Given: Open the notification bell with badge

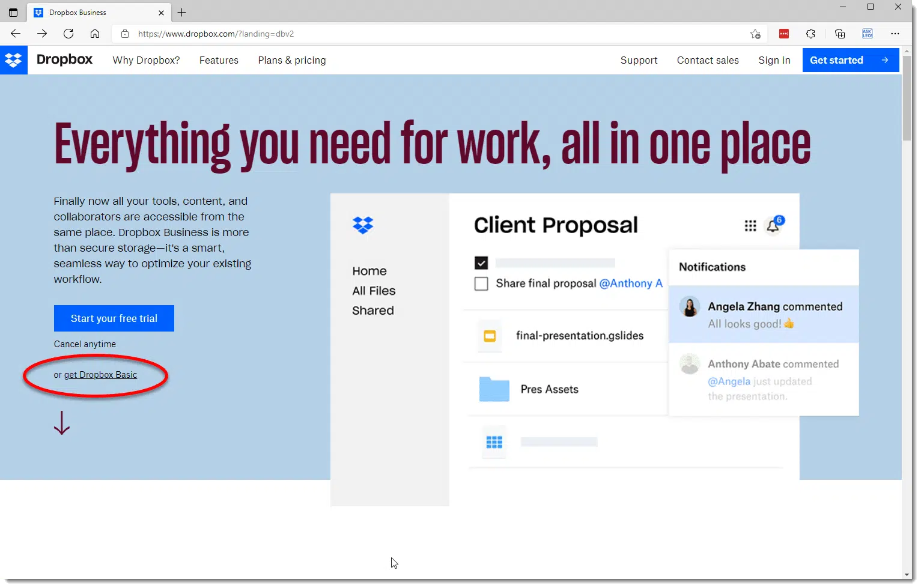Looking at the screenshot, I should [x=774, y=225].
